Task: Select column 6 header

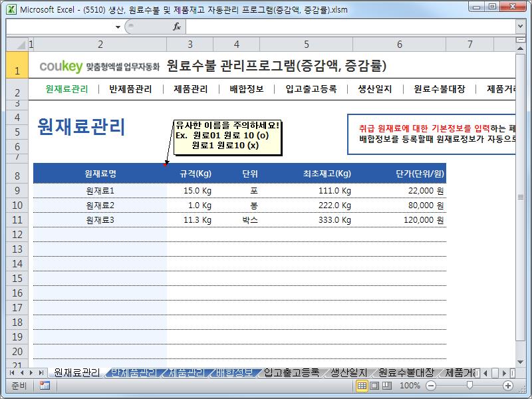Action: [x=400, y=45]
